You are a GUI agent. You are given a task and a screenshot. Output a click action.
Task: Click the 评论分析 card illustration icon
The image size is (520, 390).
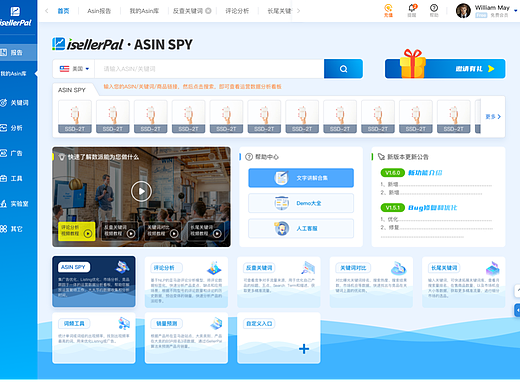point(214,268)
